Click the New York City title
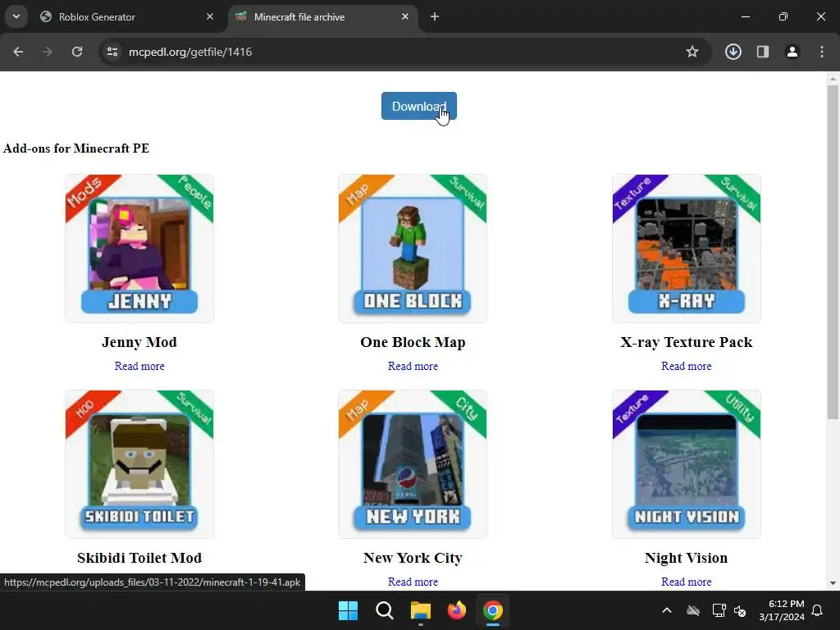 (x=413, y=558)
